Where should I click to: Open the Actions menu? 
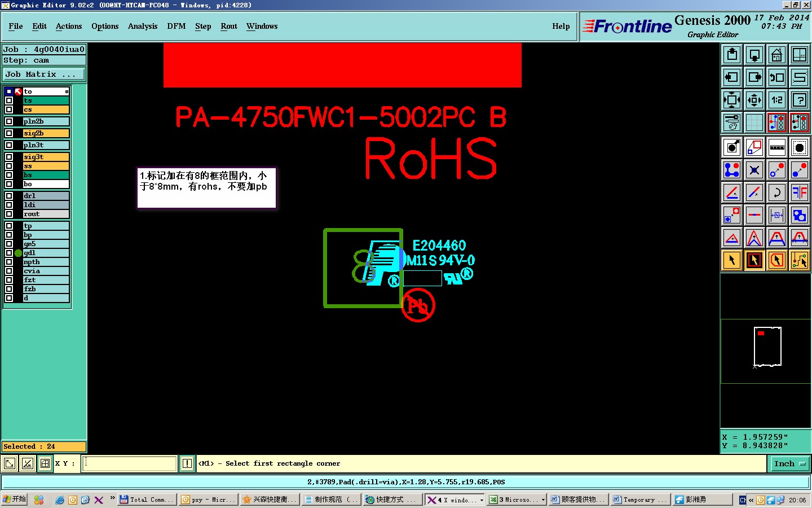(x=69, y=26)
